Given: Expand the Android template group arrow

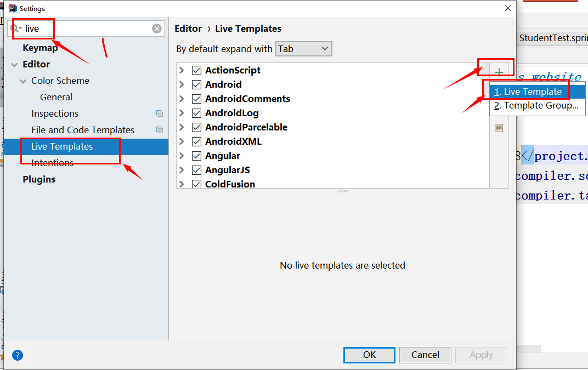Looking at the screenshot, I should [x=182, y=84].
